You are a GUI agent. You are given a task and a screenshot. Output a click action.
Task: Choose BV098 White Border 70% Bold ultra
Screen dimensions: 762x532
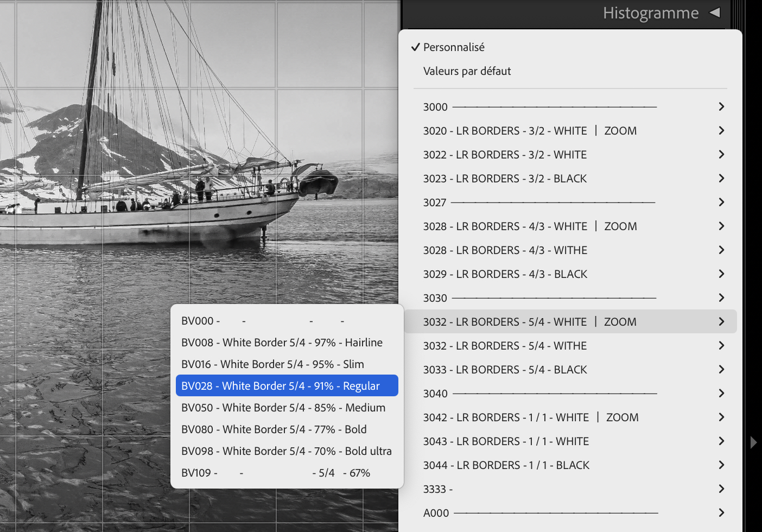tap(286, 451)
